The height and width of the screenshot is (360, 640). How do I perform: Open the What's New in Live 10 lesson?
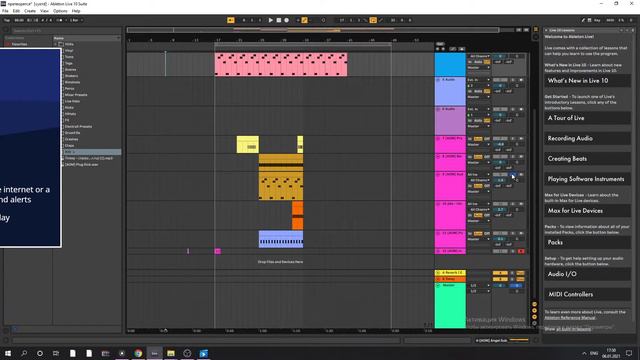point(587,81)
